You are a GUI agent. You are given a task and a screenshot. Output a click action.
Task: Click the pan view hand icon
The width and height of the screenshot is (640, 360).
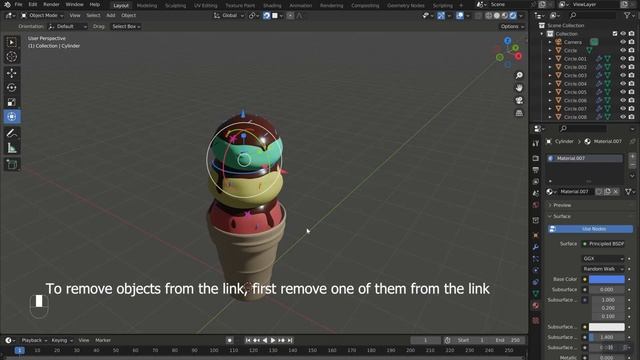(519, 88)
